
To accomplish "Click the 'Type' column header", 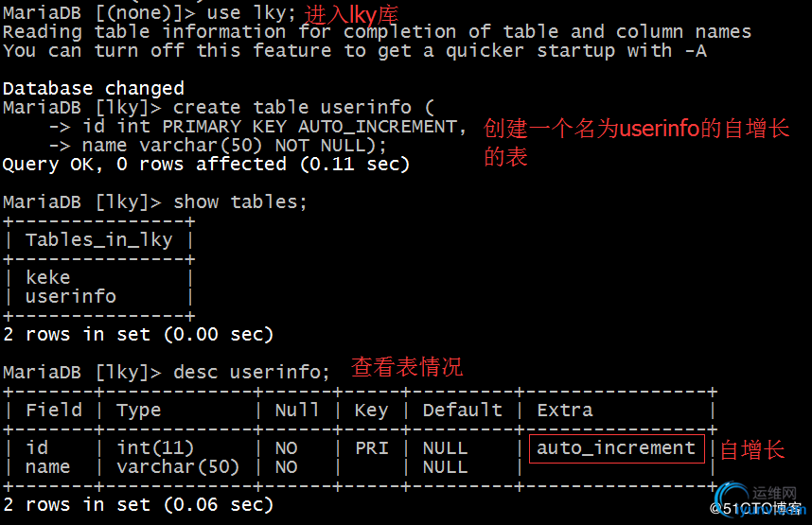I will tap(139, 411).
